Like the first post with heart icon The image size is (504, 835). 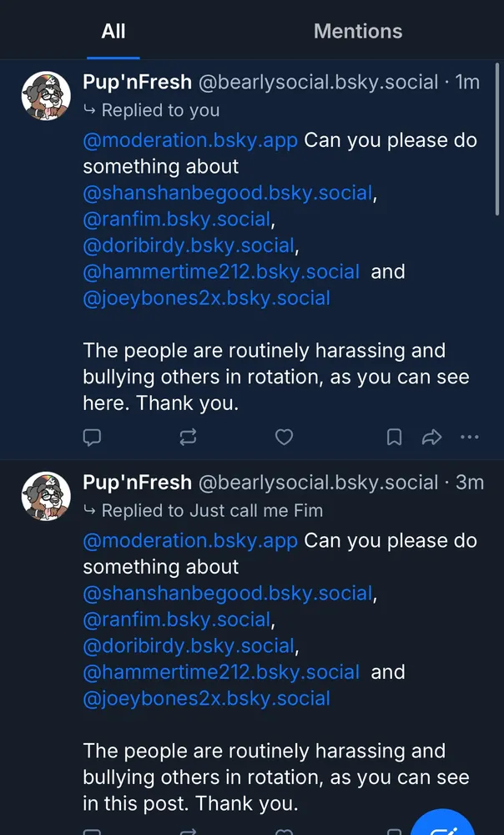pos(285,437)
